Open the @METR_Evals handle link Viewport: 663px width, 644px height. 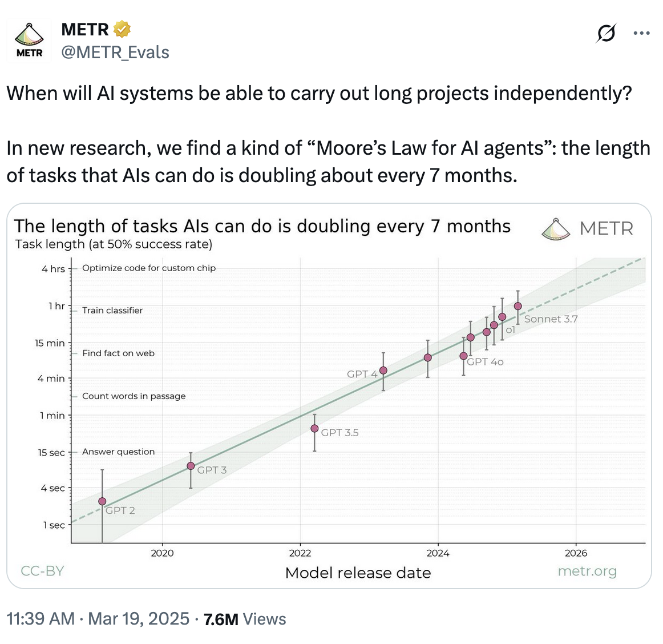115,53
